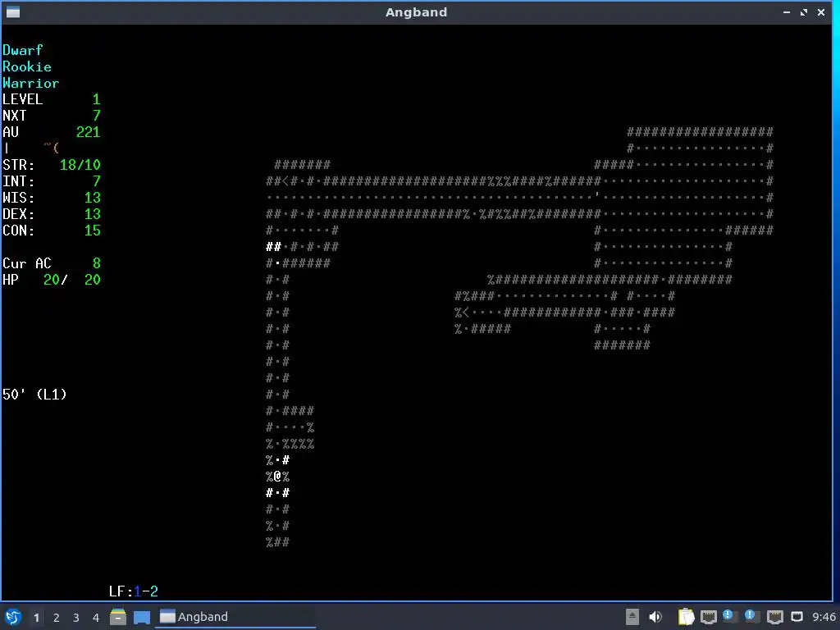Click the Warrior class label

30,83
